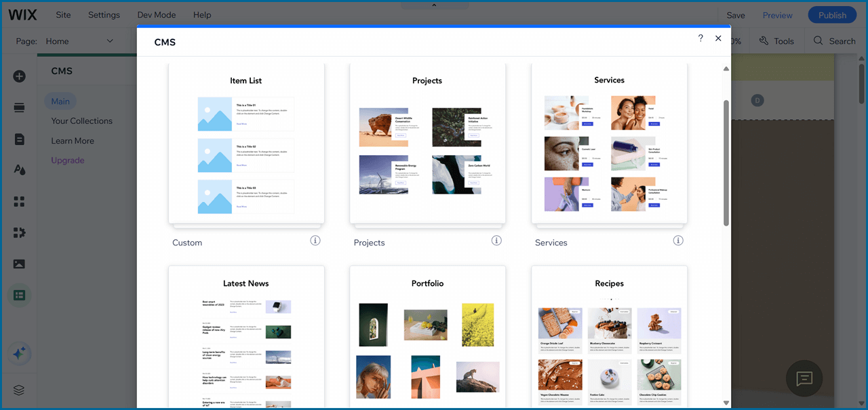
Task: Select the Services preset card
Action: 609,143
